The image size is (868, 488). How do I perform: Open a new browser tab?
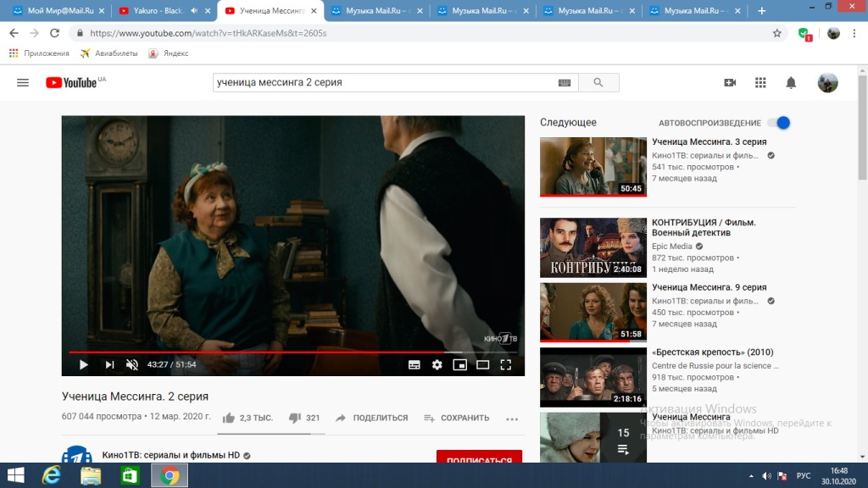pyautogui.click(x=762, y=10)
